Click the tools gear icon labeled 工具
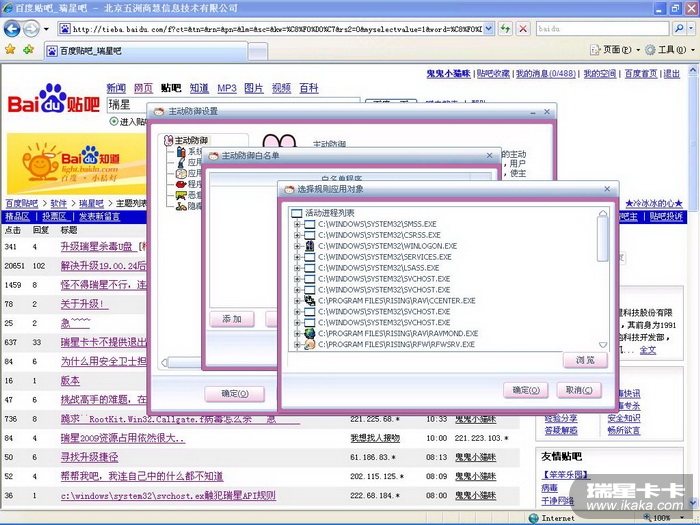700x525 pixels. [650, 50]
